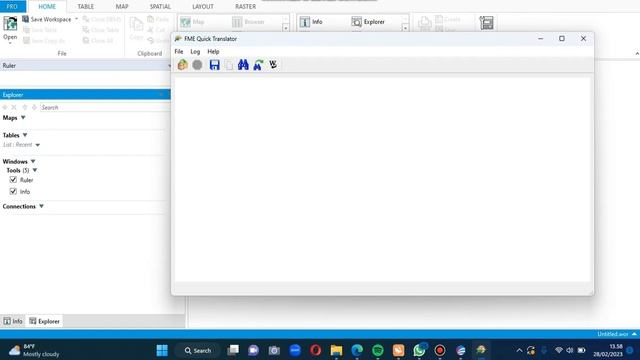
Task: Click the volume icon in system tray
Action: pyautogui.click(x=570, y=350)
